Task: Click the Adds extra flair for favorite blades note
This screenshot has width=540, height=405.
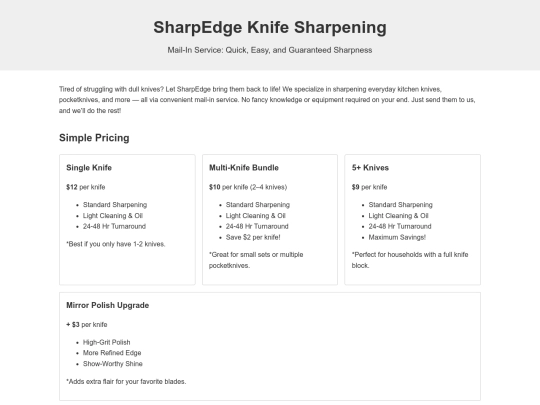Action: click(126, 382)
